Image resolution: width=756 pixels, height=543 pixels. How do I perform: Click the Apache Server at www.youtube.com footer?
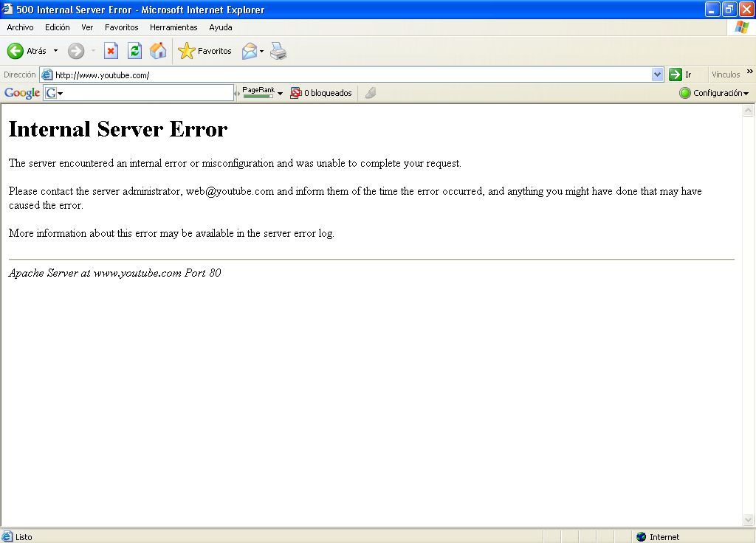coord(114,273)
